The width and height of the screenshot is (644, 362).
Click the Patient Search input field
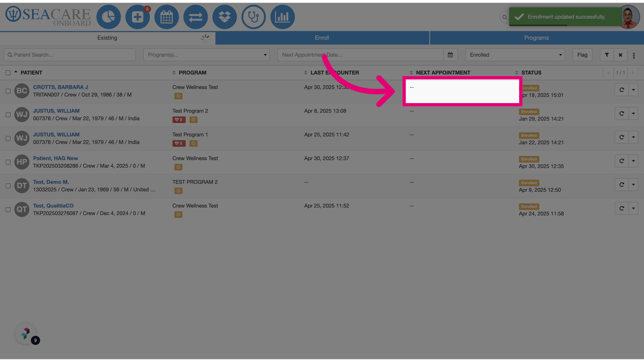coord(70,55)
